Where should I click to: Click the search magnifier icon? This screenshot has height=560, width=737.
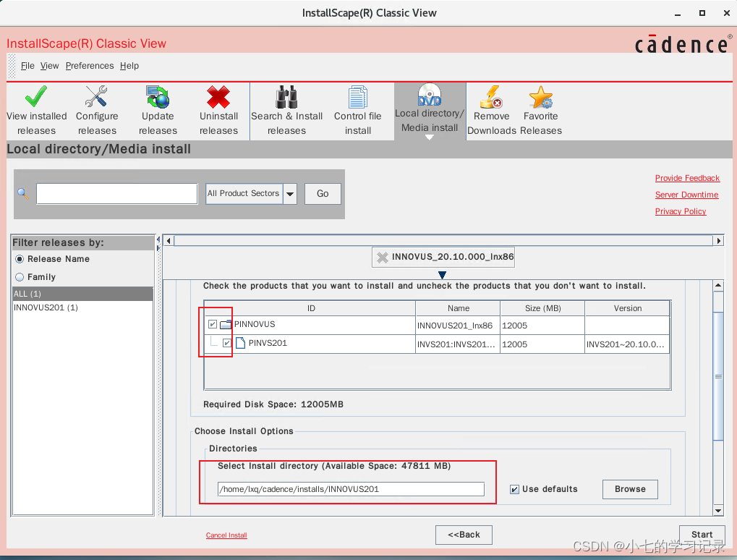[x=23, y=193]
